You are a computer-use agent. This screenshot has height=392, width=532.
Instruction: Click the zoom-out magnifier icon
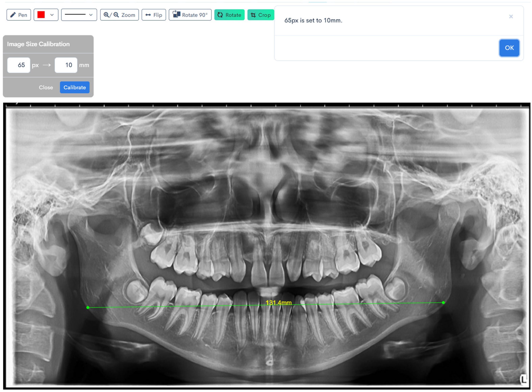[x=116, y=15]
